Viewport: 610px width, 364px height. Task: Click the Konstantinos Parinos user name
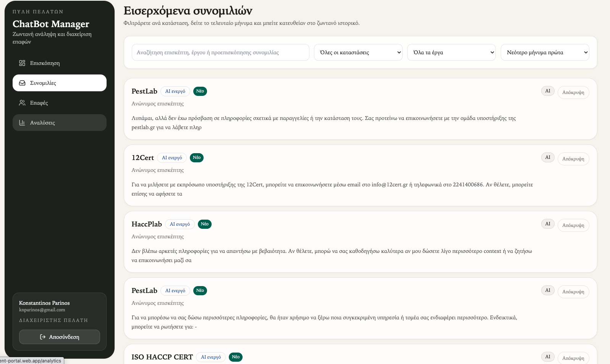[44, 303]
